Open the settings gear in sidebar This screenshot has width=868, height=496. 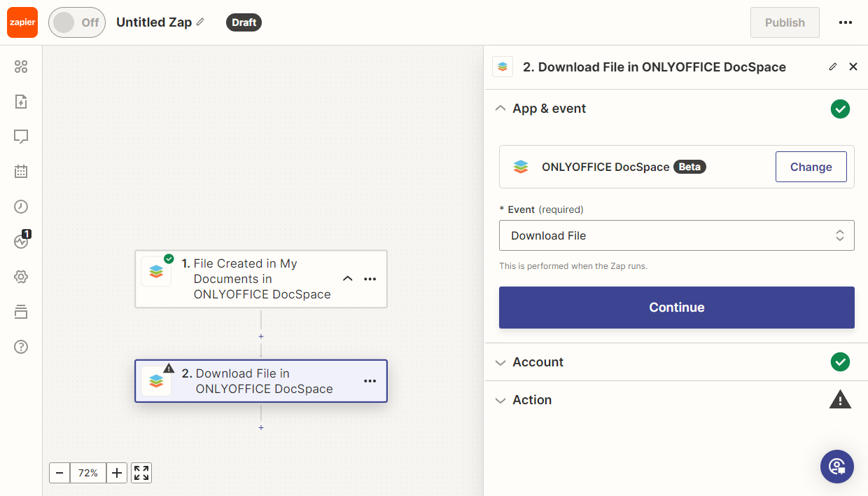click(21, 277)
